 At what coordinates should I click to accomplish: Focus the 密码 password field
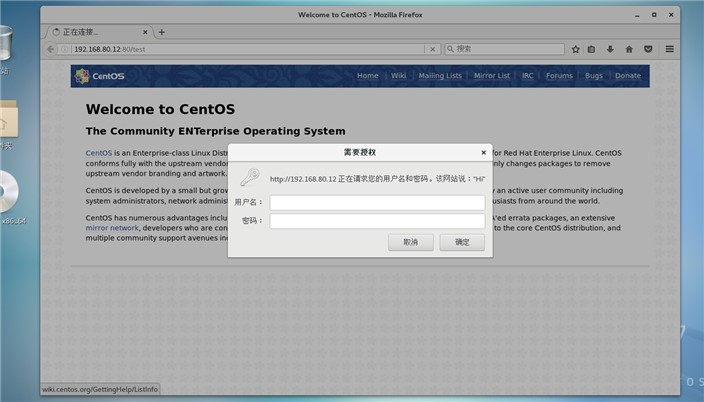pos(377,221)
